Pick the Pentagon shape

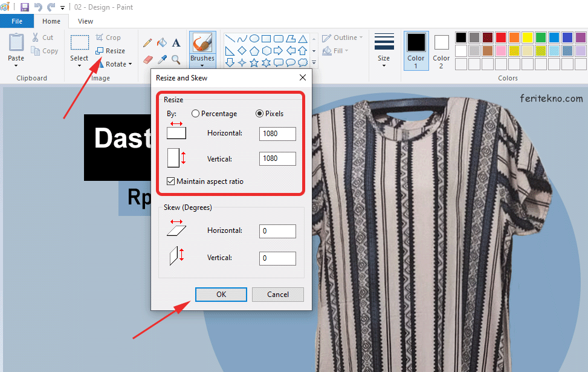[254, 51]
